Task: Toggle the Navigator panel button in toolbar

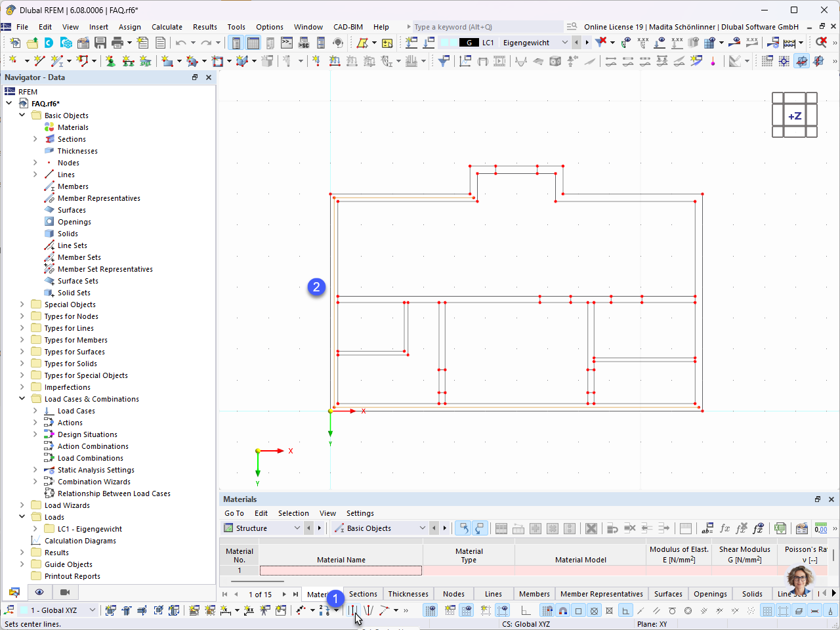Action: coord(236,43)
